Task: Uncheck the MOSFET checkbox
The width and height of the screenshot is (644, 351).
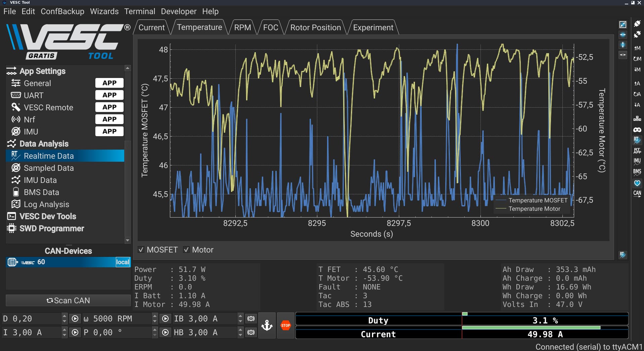Action: click(141, 249)
